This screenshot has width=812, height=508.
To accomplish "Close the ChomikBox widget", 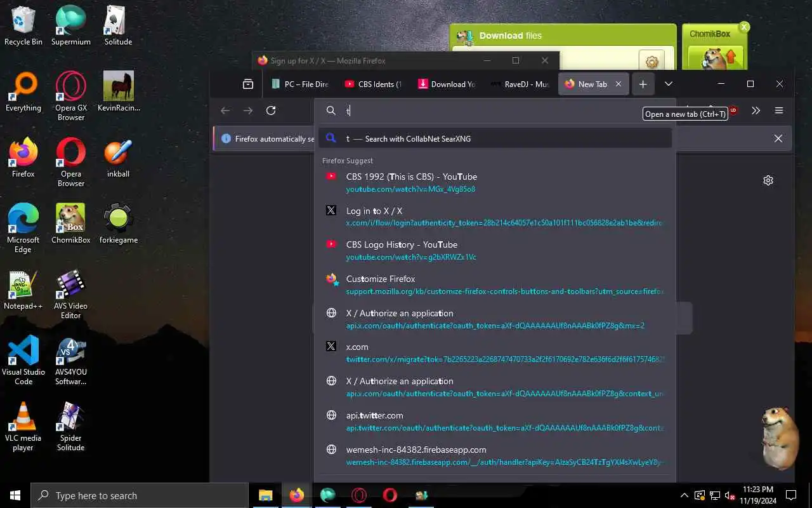I will pyautogui.click(x=744, y=27).
